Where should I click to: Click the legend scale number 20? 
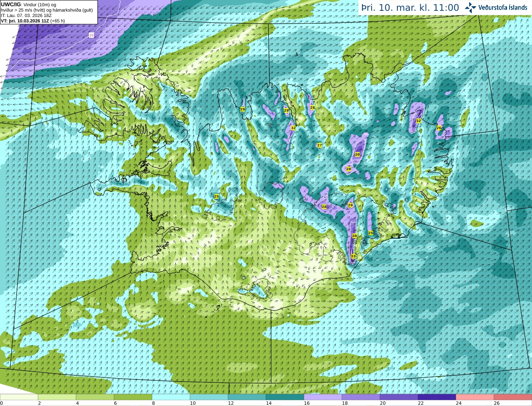tap(383, 403)
